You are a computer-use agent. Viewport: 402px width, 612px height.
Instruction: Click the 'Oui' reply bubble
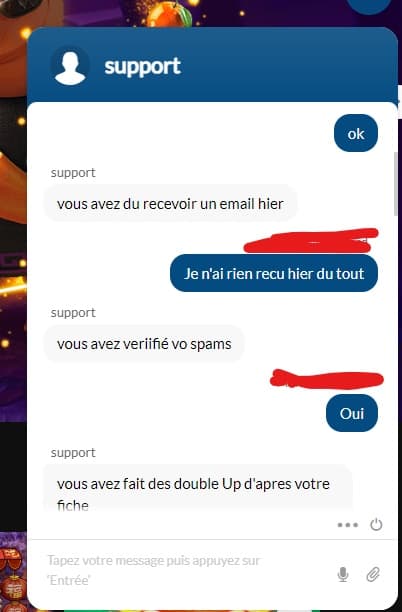click(352, 413)
